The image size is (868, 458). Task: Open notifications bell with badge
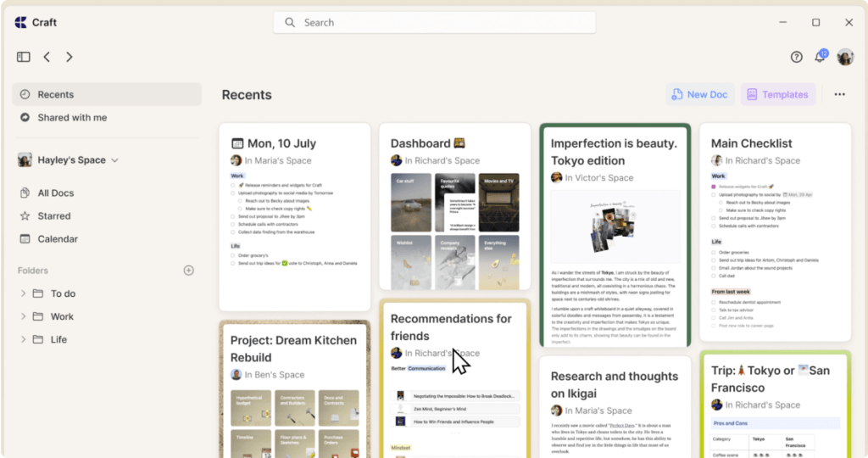[x=820, y=57]
